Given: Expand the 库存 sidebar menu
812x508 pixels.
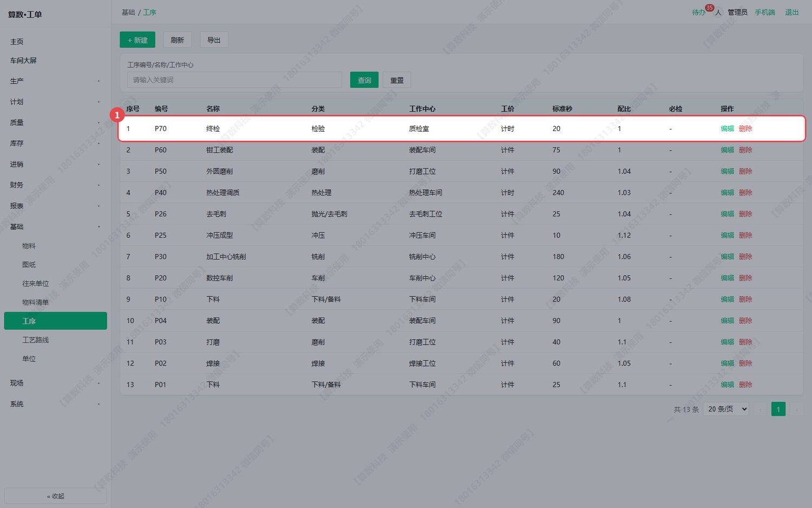Looking at the screenshot, I should (55, 144).
